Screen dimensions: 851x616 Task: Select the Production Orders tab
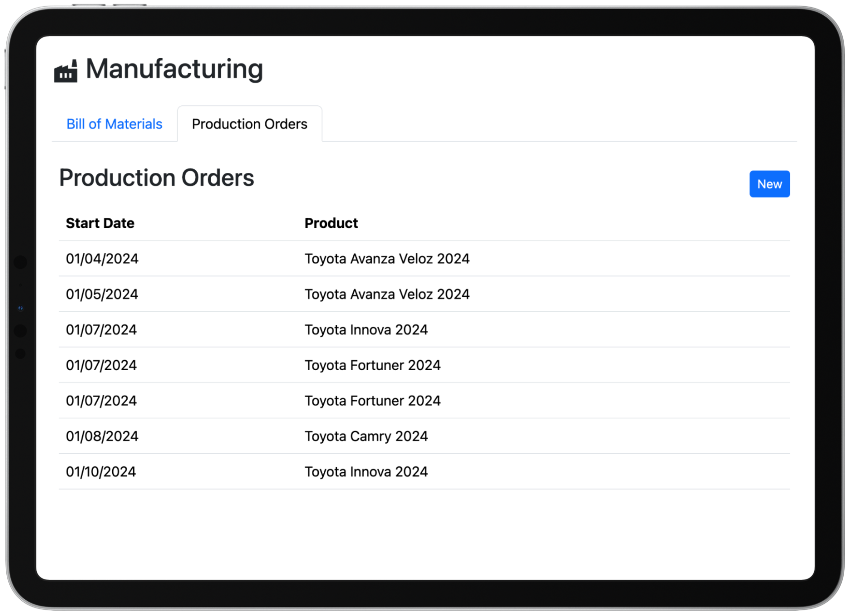(249, 124)
